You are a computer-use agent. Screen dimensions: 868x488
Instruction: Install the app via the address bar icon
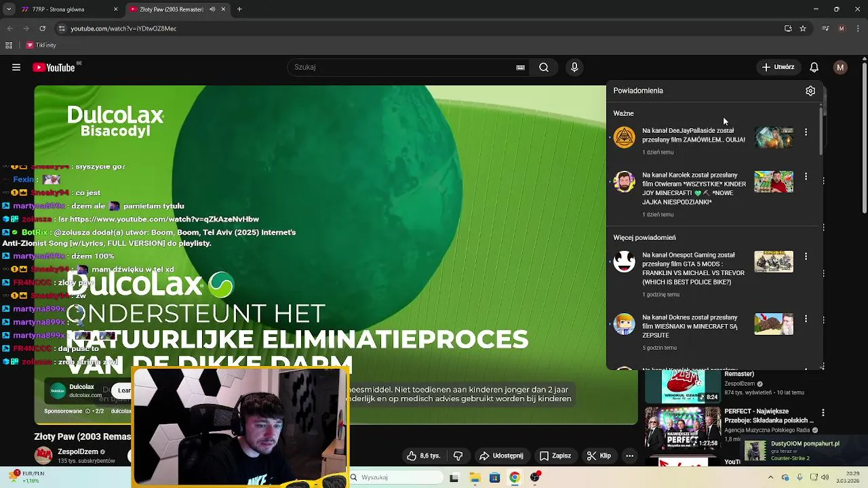(x=788, y=28)
